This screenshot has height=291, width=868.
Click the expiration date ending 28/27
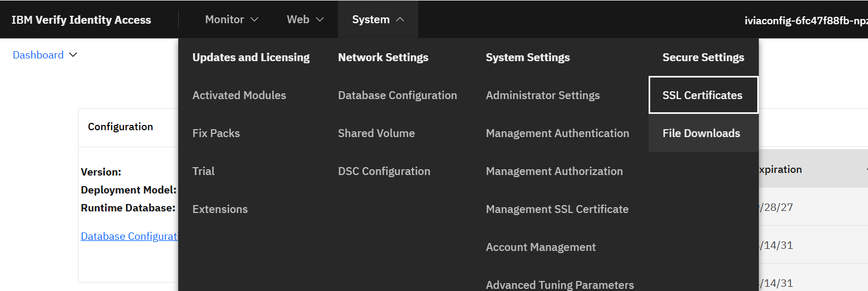click(776, 207)
